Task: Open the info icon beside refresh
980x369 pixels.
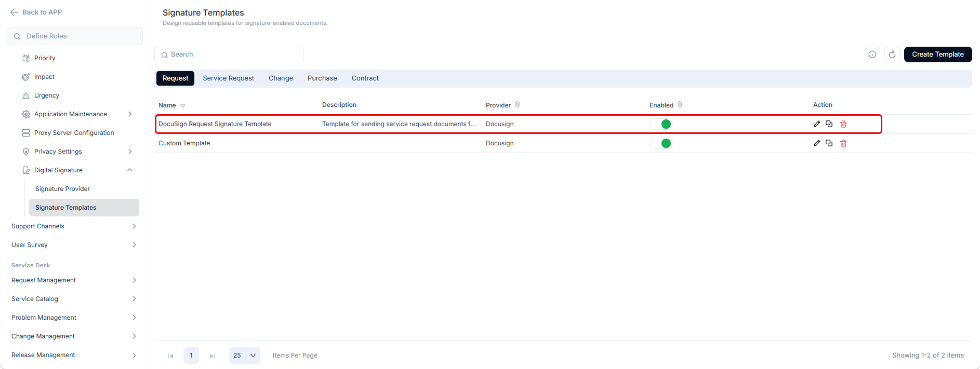Action: (x=872, y=54)
